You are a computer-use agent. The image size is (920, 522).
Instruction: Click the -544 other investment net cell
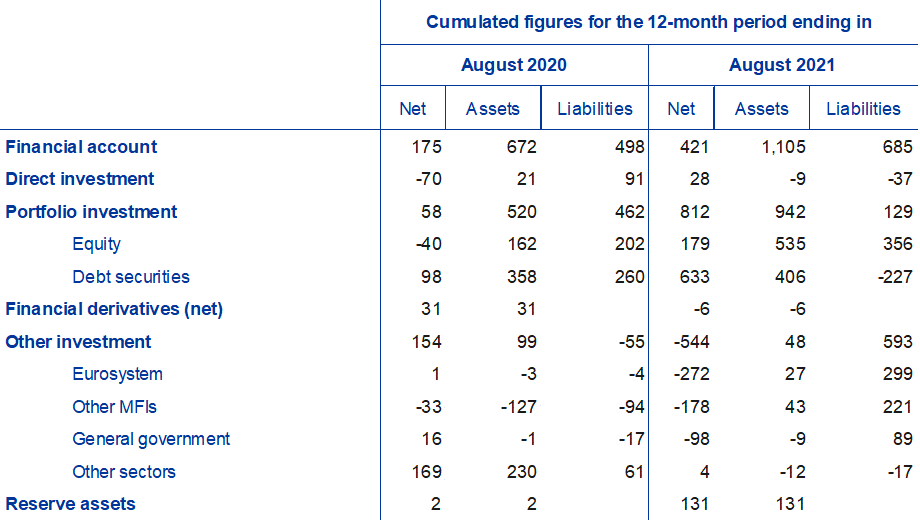(689, 342)
